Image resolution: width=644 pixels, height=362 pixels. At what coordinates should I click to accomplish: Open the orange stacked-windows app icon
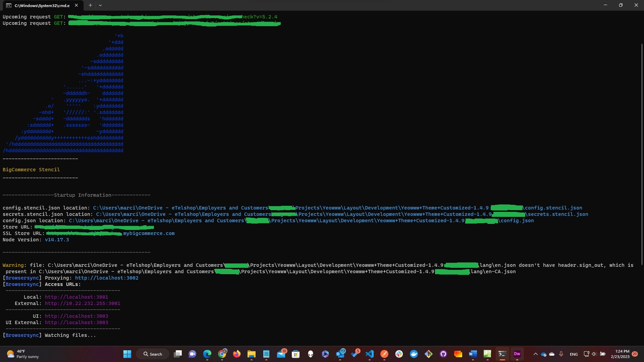click(x=458, y=354)
